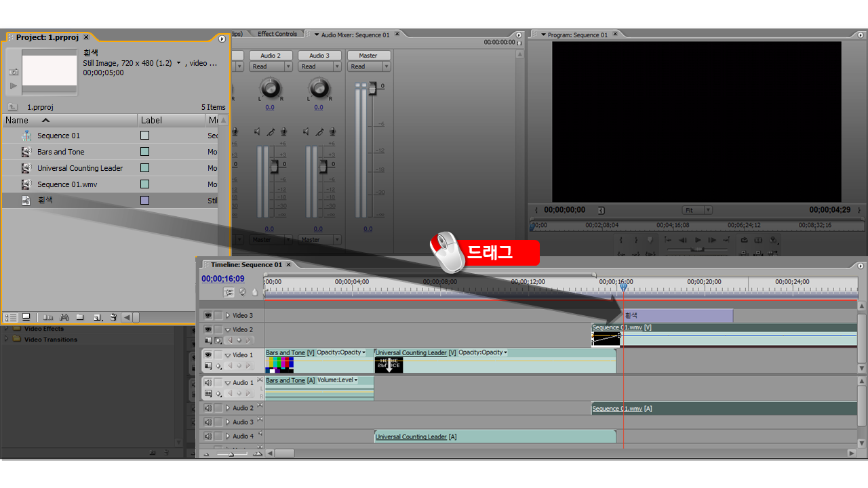868x488 pixels.
Task: Select Audio Mixer: Sequence 01 tab
Action: click(x=355, y=35)
